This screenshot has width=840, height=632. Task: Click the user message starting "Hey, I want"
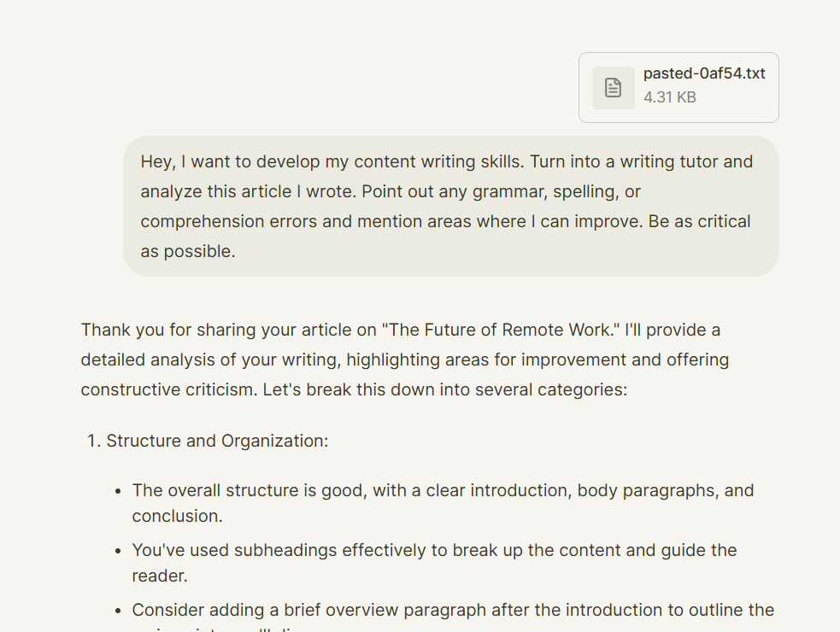tap(450, 206)
